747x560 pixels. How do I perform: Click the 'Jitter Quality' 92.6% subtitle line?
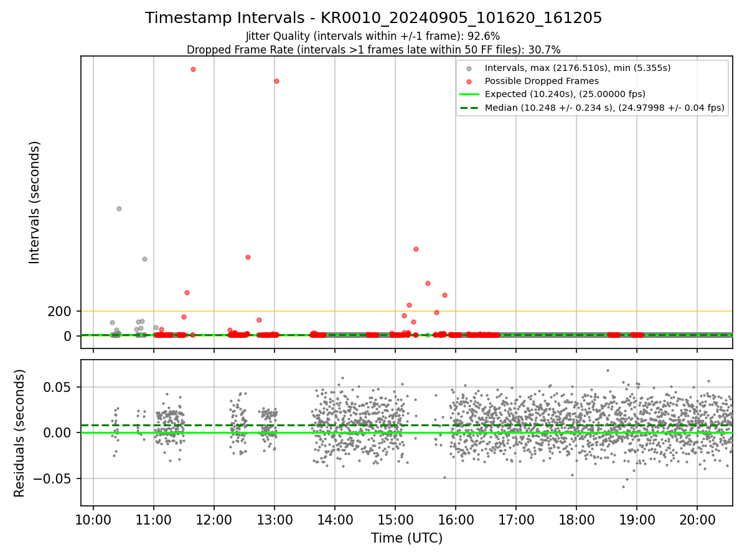(x=373, y=37)
